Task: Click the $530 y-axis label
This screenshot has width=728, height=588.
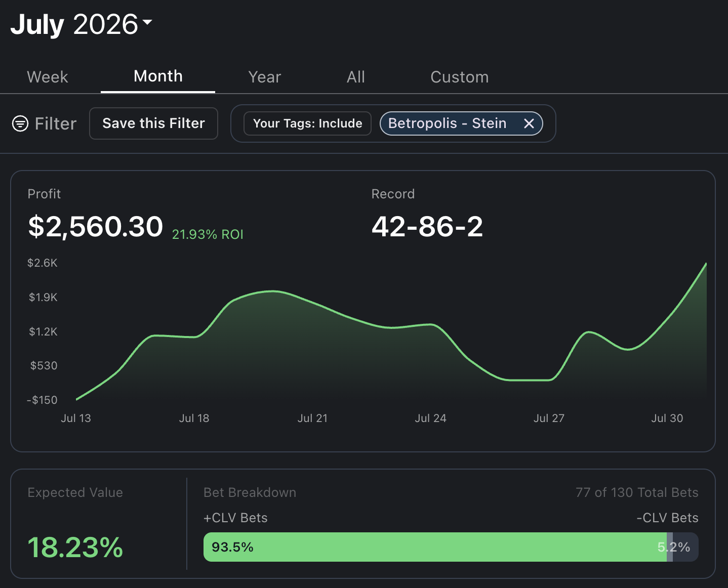Action: pyautogui.click(x=44, y=365)
